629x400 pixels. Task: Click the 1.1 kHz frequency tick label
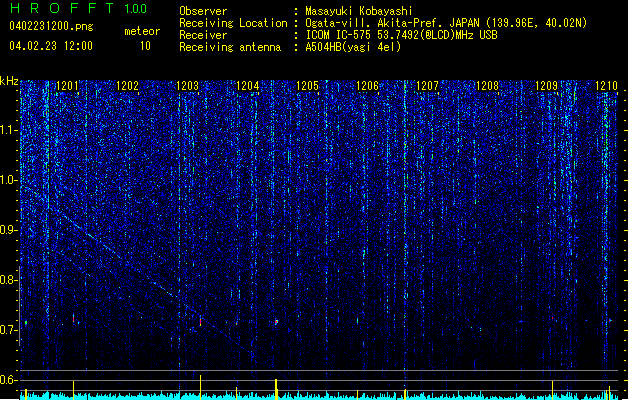pyautogui.click(x=8, y=130)
